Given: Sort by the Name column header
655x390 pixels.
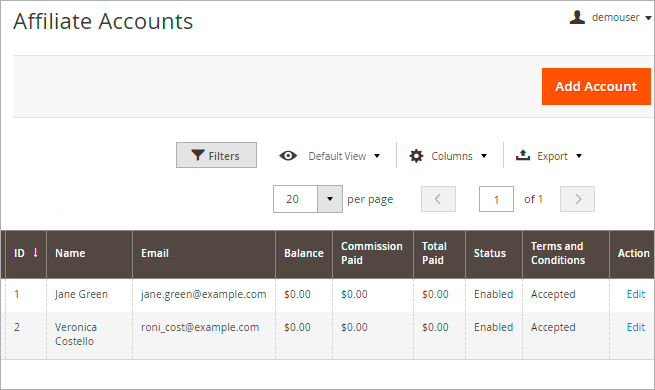Looking at the screenshot, I should (x=89, y=254).
